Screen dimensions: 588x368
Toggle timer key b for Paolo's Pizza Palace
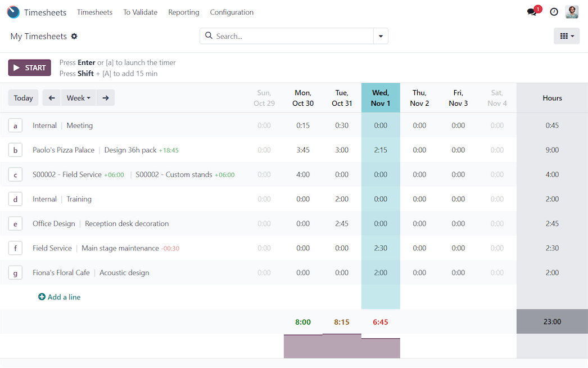pos(15,150)
